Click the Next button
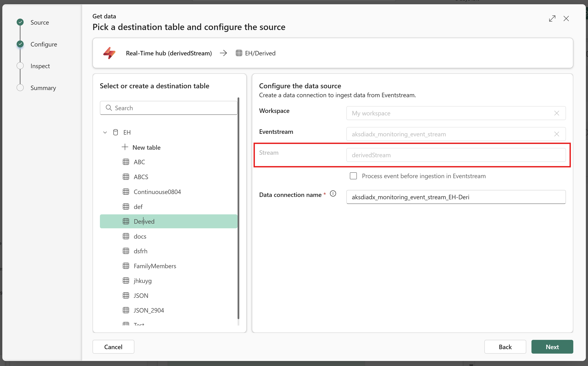 tap(552, 347)
